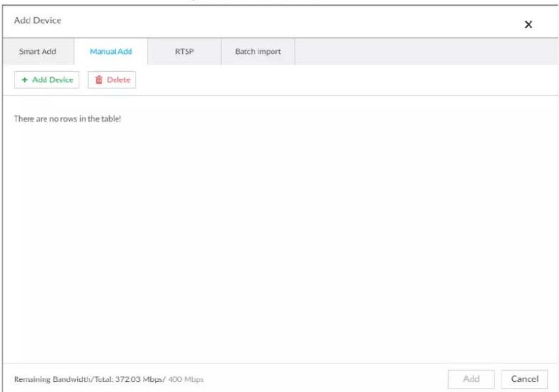Click the Add button at the bottom right
This screenshot has height=392, width=559.
471,379
